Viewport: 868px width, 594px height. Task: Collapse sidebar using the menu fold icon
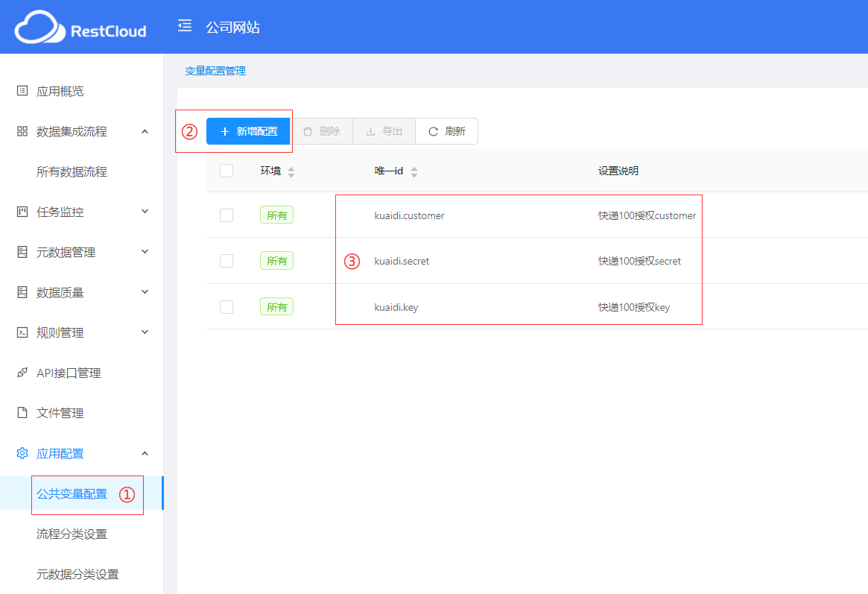(185, 26)
